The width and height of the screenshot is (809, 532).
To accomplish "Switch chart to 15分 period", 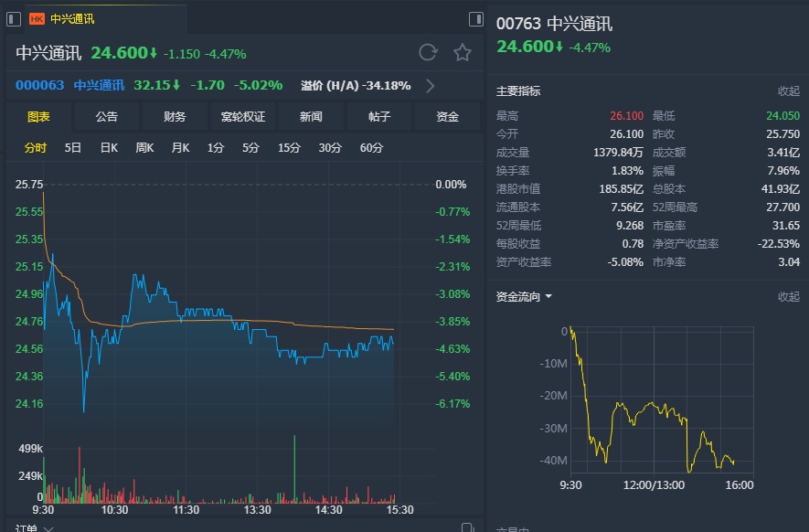I will [x=289, y=148].
